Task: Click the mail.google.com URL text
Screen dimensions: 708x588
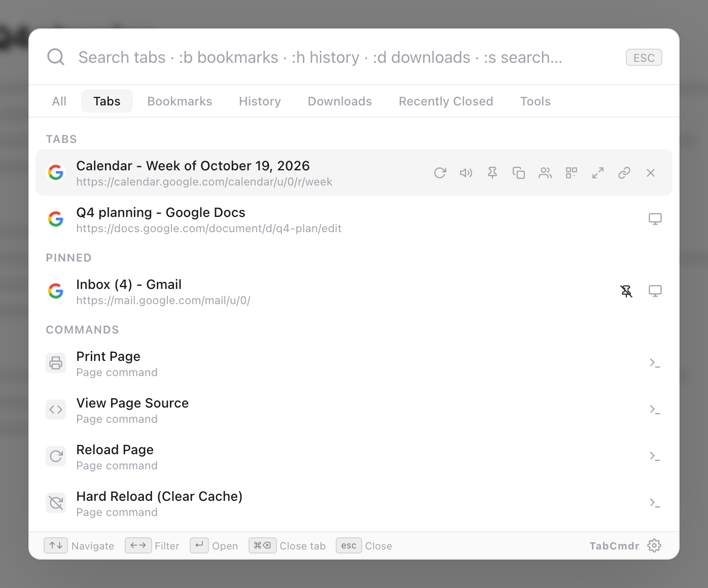Action: pos(163,301)
